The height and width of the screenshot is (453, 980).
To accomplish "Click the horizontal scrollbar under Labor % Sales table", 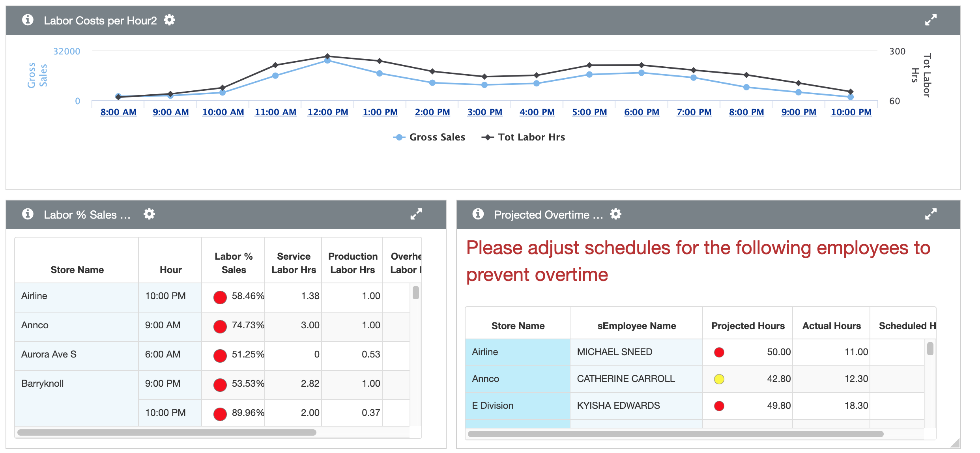I will point(170,432).
